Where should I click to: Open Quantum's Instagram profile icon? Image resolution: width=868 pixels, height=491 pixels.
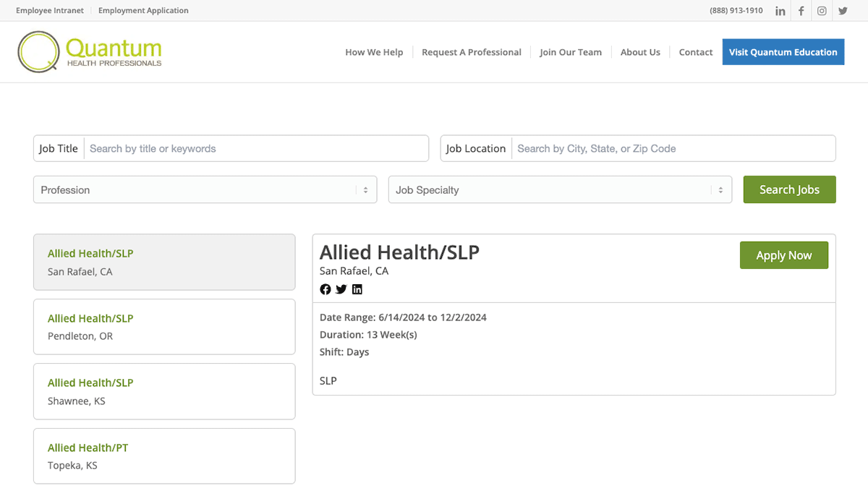pos(822,10)
